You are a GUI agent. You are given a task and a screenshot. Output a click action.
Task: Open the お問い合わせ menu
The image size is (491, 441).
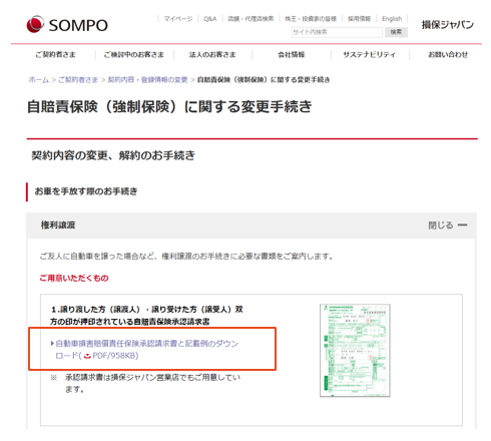[x=448, y=54]
